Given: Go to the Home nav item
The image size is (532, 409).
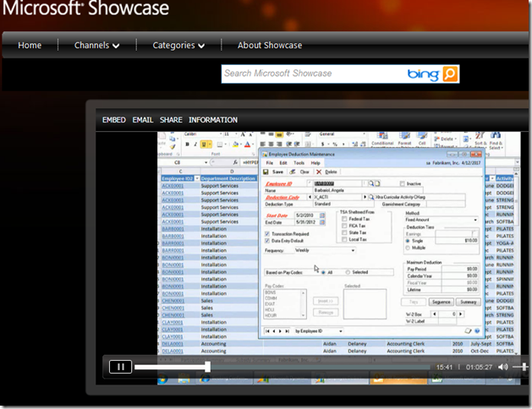Looking at the screenshot, I should coord(30,45).
